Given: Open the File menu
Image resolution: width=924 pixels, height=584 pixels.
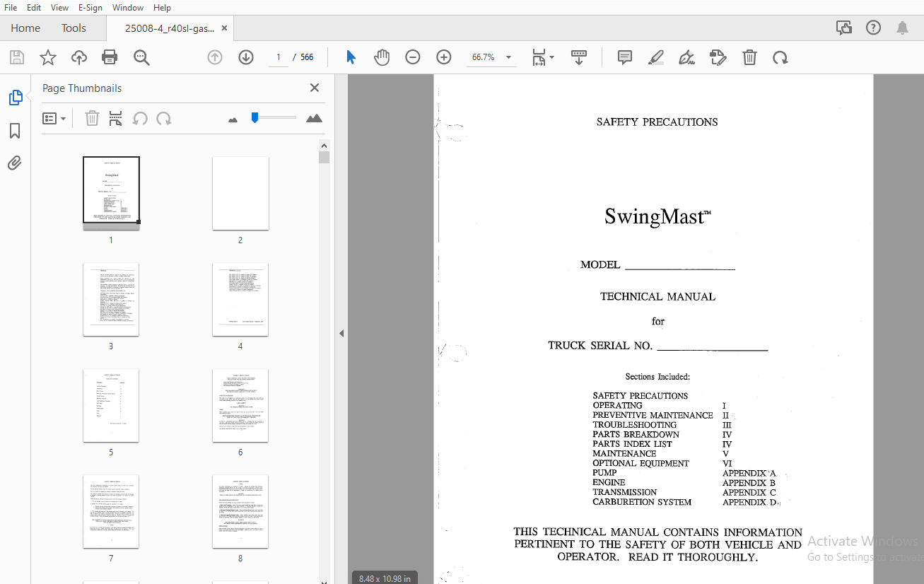Looking at the screenshot, I should point(11,7).
